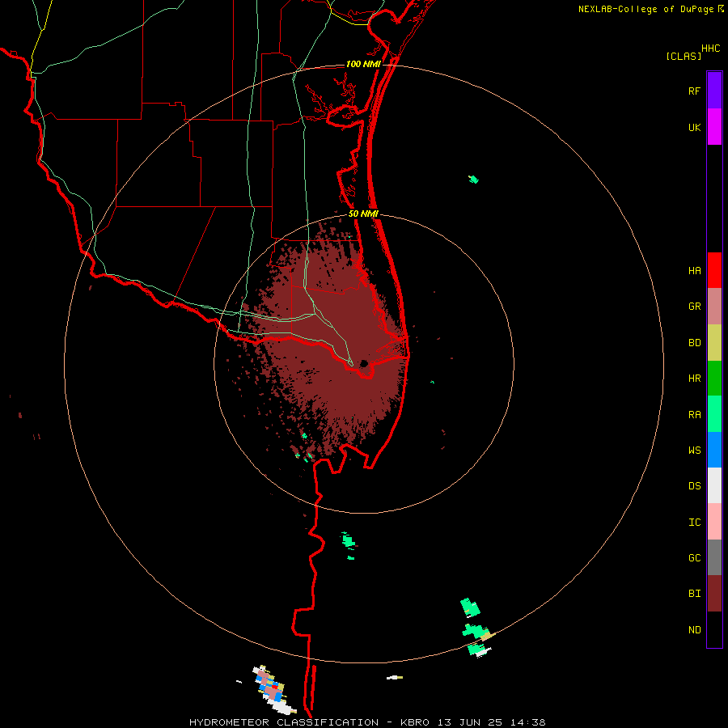The height and width of the screenshot is (728, 728).
Task: Click the NEXLAB-College of DuPage credit text
Action: 645,9
